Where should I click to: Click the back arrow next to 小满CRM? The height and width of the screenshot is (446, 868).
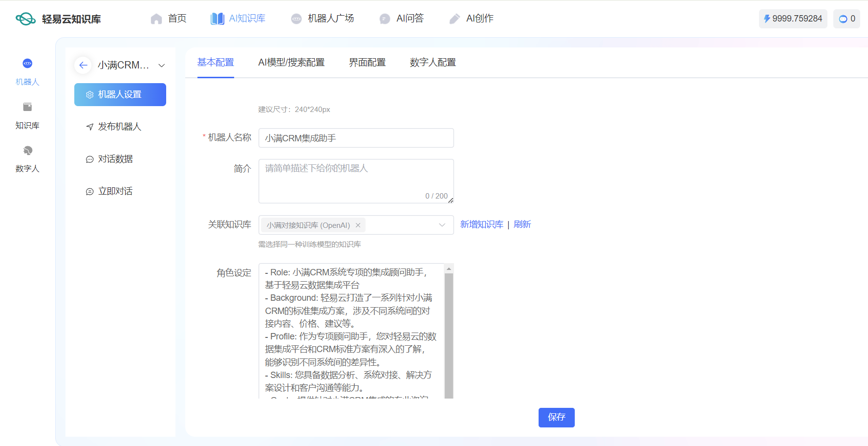83,65
